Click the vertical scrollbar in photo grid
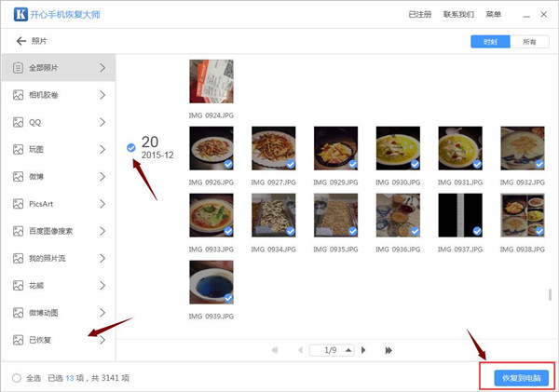The height and width of the screenshot is (392, 559). click(550, 295)
